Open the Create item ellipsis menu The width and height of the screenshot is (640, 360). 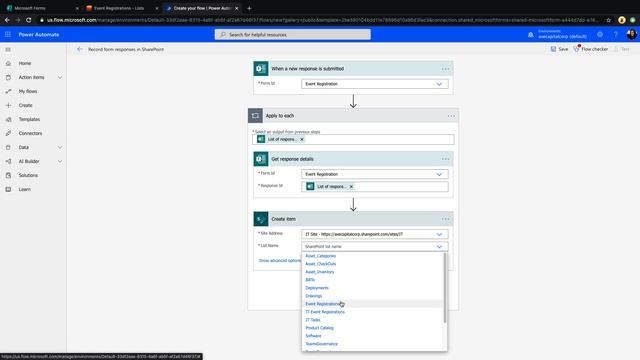(x=445, y=219)
